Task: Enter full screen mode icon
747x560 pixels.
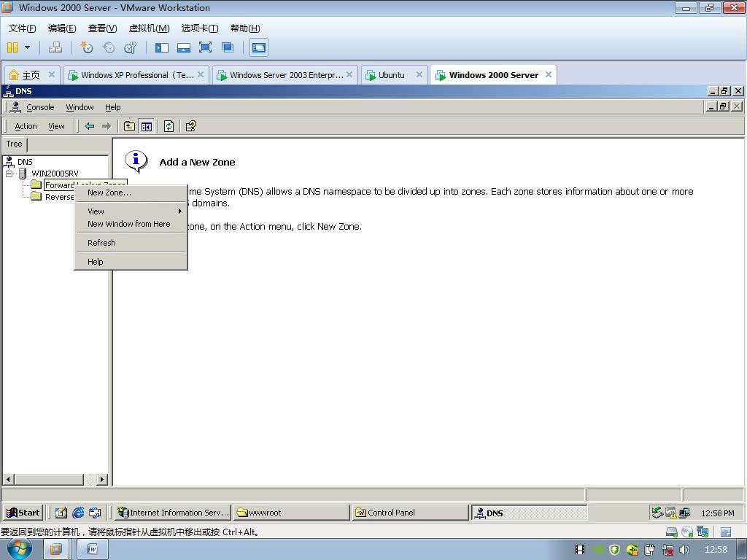Action: [x=205, y=47]
